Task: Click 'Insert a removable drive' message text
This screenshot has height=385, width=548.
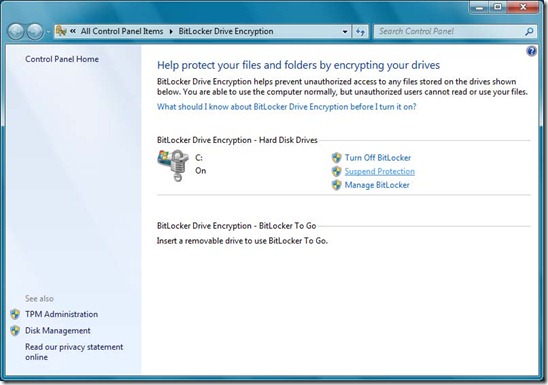Action: pos(242,241)
